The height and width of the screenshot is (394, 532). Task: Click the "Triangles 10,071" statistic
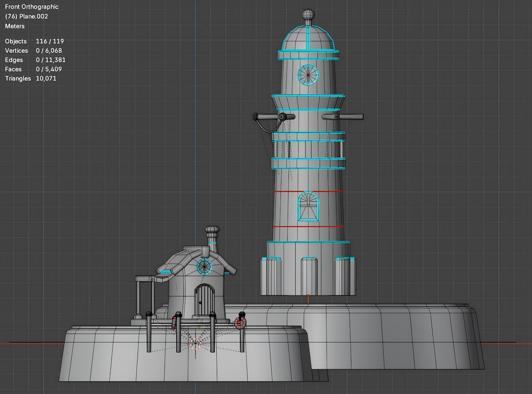pyautogui.click(x=31, y=78)
